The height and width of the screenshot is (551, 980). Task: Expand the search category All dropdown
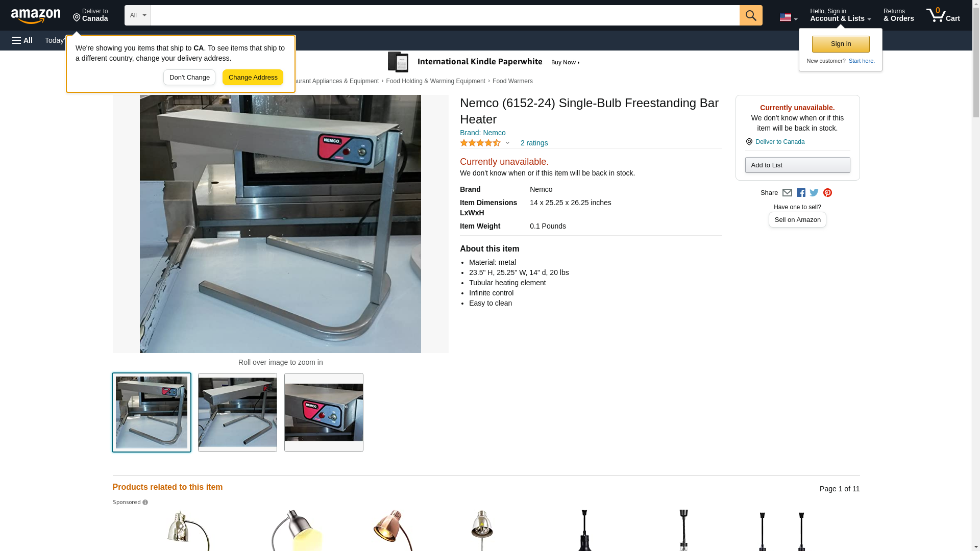[138, 15]
